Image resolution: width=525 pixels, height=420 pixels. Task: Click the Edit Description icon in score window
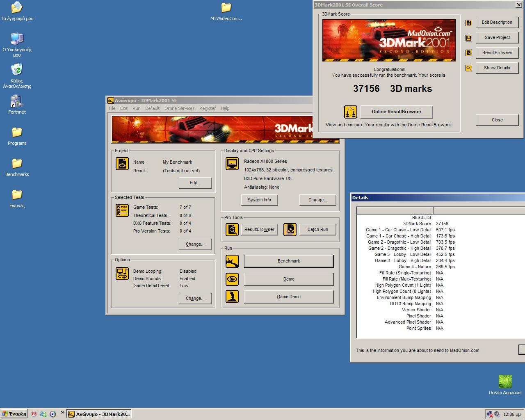pos(469,23)
